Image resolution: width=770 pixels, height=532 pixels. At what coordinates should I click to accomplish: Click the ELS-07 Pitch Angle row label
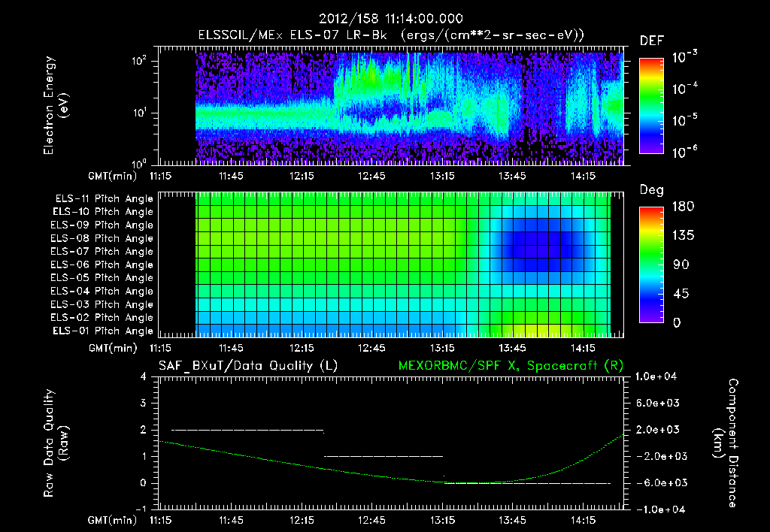[x=102, y=251]
